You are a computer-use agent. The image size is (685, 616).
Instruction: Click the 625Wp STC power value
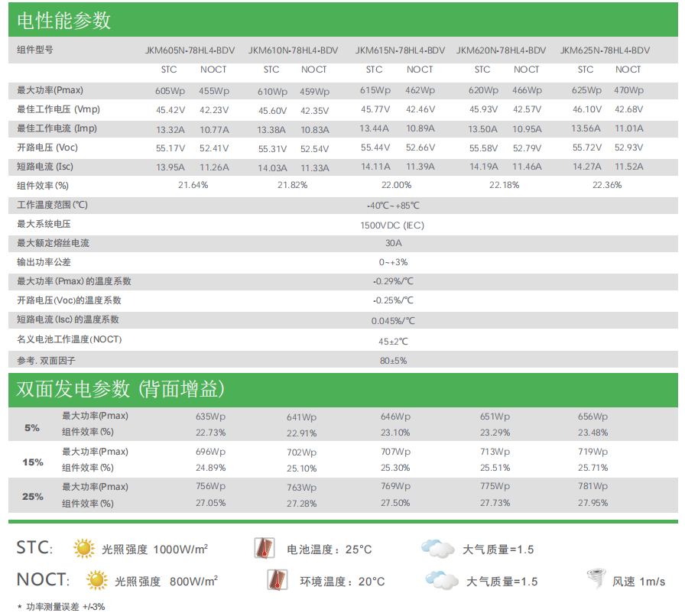click(586, 90)
